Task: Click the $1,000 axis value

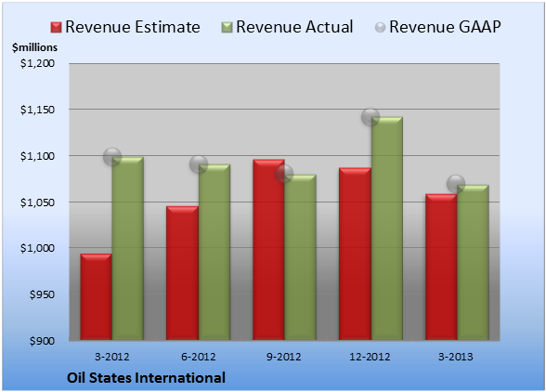Action: (37, 248)
